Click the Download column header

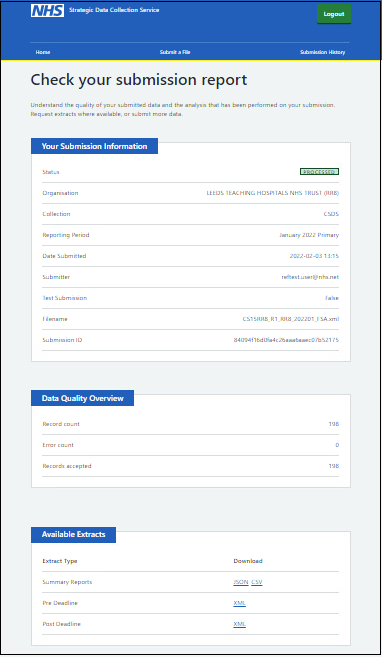248,561
